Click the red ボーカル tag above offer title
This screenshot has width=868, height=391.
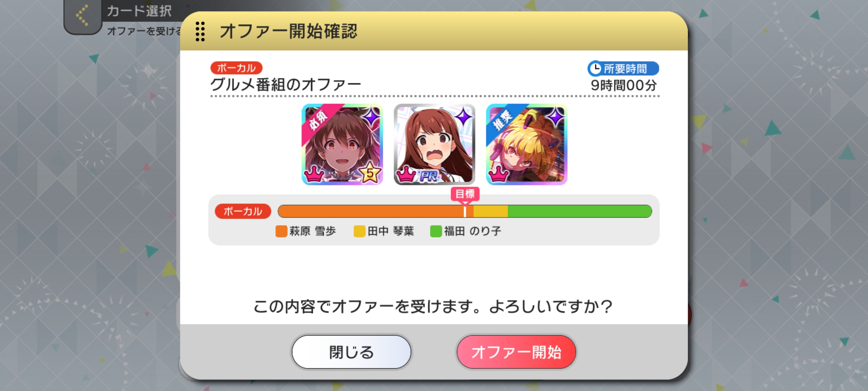pyautogui.click(x=237, y=68)
